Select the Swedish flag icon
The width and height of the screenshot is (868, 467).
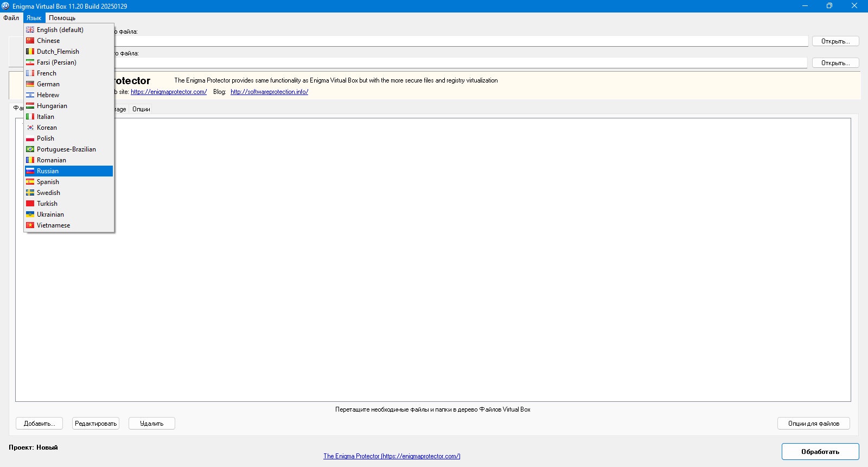pyautogui.click(x=30, y=193)
